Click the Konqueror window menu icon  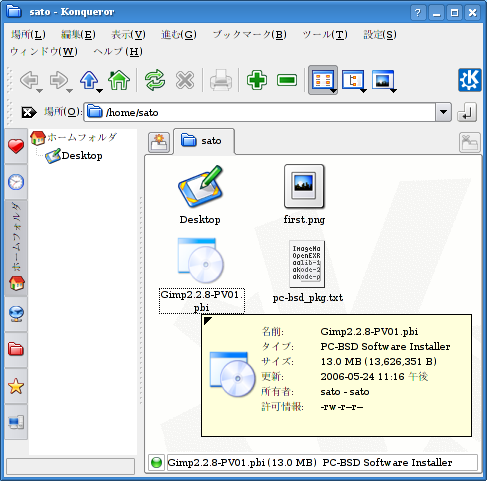point(14,12)
